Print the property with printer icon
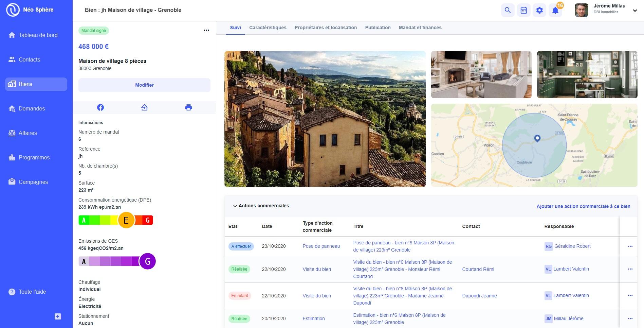Viewport: 644px width, 328px height. pyautogui.click(x=188, y=107)
